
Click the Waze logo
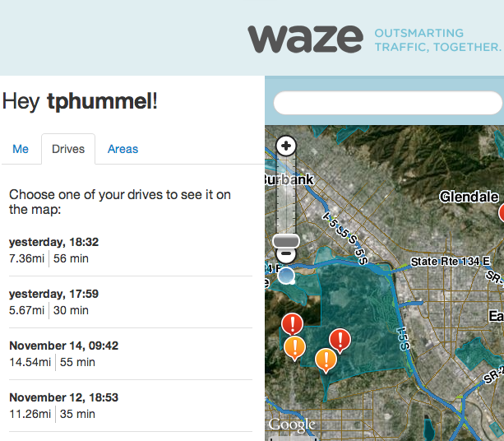(x=305, y=38)
